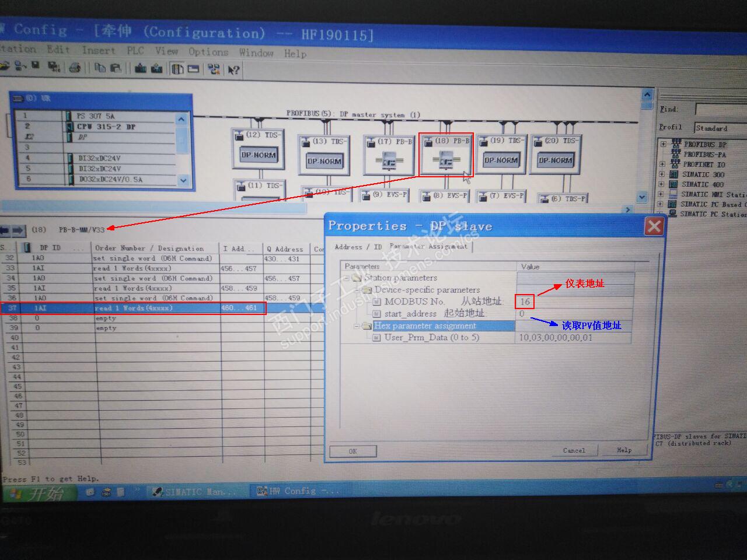
Task: Click the context Help arrow icon
Action: coord(233,71)
